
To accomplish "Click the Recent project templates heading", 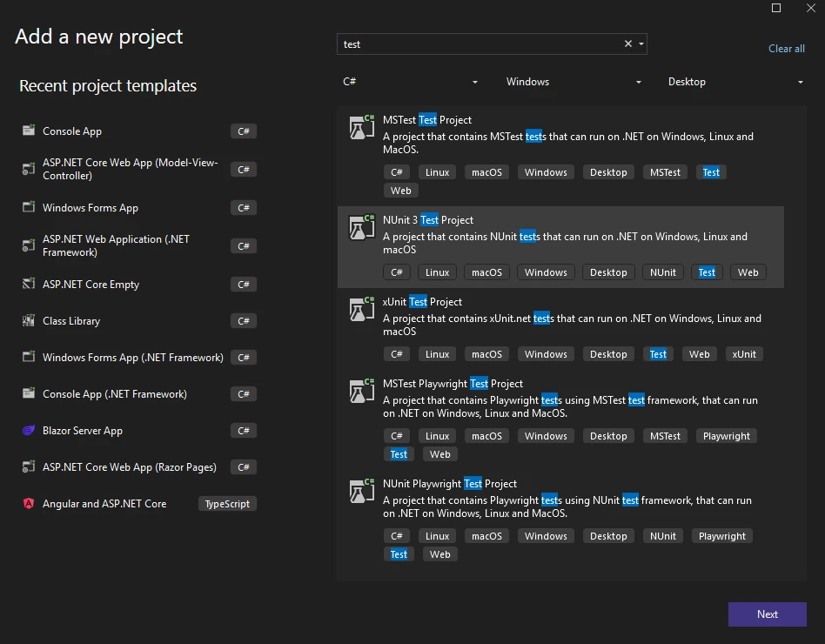I will [x=108, y=85].
